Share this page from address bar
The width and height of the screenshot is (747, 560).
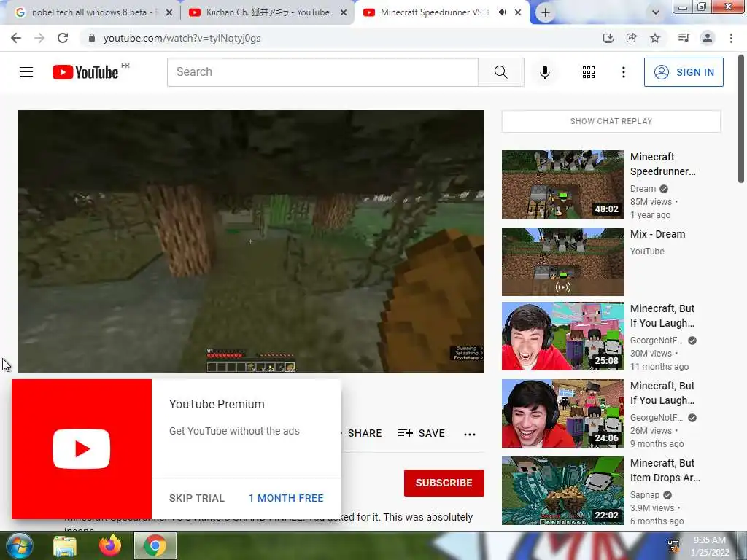(631, 38)
